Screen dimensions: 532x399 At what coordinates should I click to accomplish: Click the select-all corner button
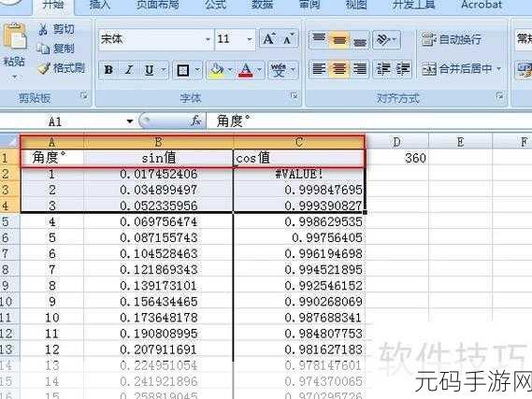point(9,142)
